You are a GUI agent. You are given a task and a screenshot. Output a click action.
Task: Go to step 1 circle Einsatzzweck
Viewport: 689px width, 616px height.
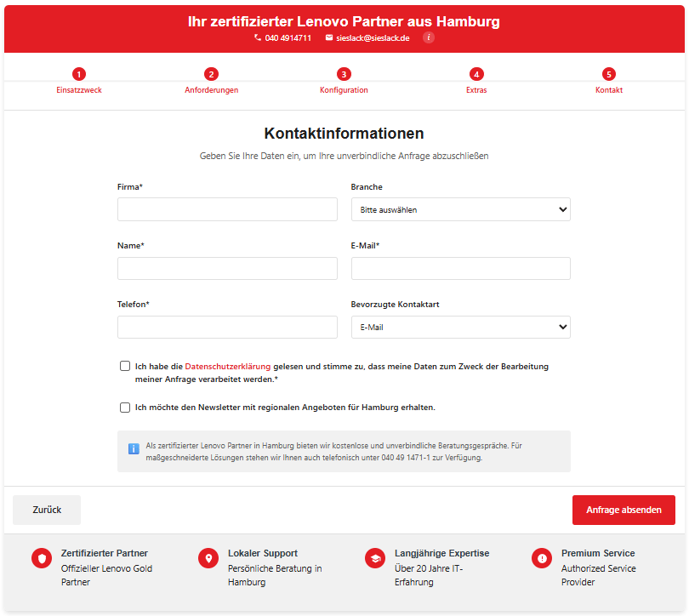point(79,74)
